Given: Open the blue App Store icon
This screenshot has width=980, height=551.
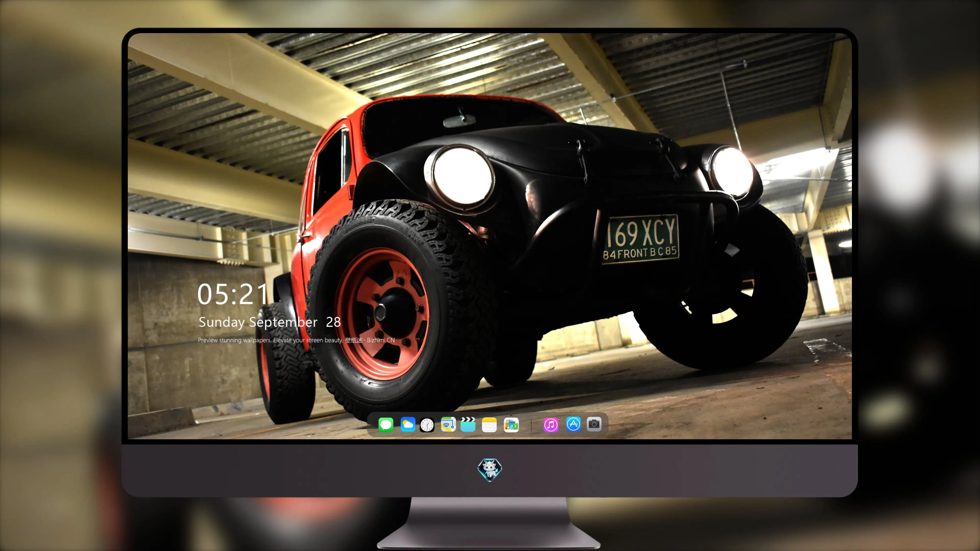Looking at the screenshot, I should 573,424.
